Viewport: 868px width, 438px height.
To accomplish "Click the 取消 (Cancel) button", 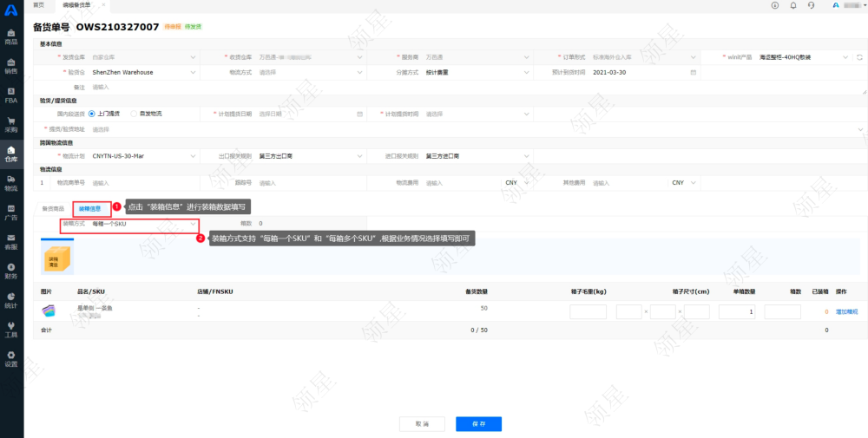I will [x=422, y=424].
